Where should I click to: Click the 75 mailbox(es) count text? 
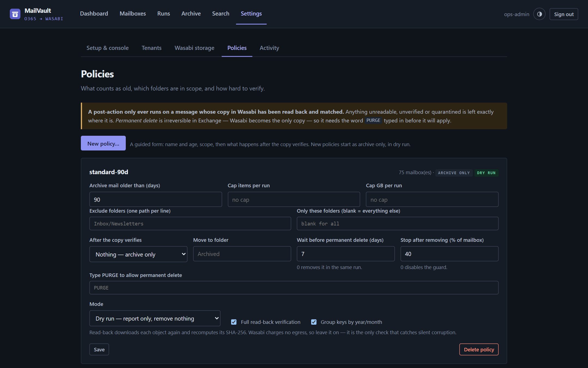pyautogui.click(x=415, y=172)
